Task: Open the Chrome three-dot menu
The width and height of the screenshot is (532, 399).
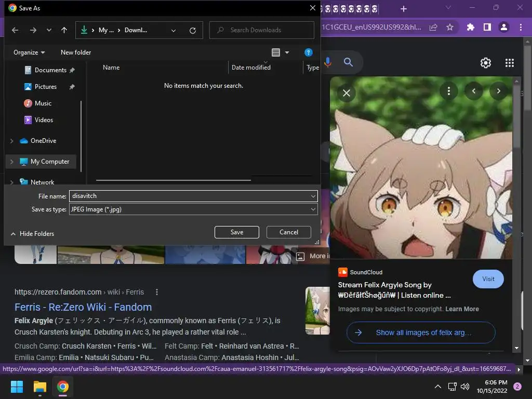Action: 521,27
